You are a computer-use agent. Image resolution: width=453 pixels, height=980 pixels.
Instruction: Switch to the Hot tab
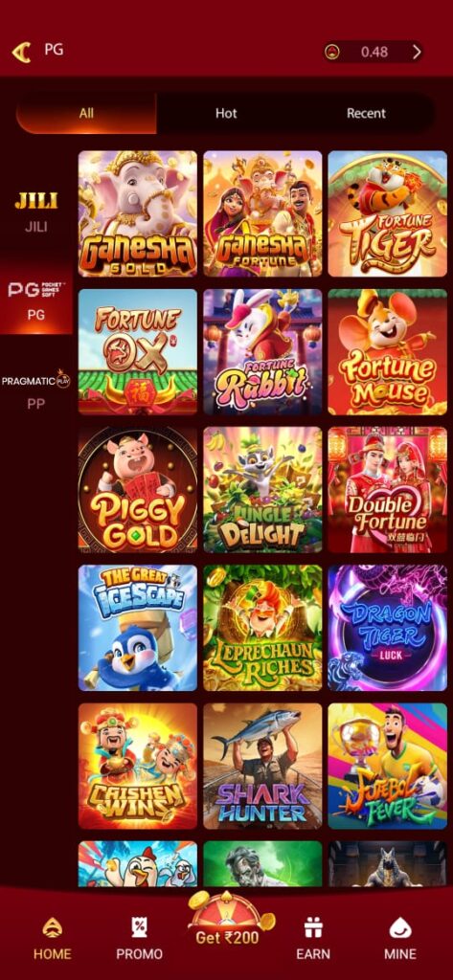(226, 113)
